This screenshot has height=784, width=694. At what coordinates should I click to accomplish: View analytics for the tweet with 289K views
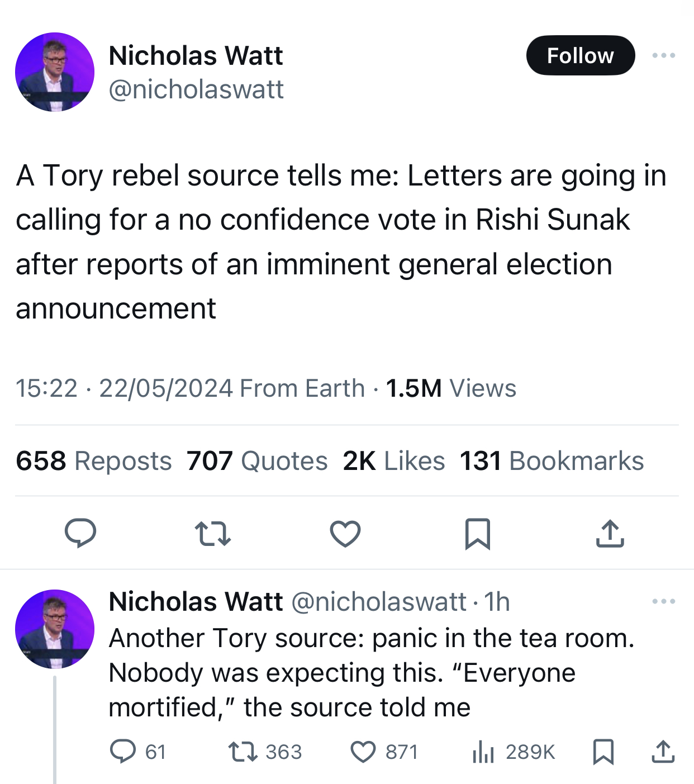483,752
